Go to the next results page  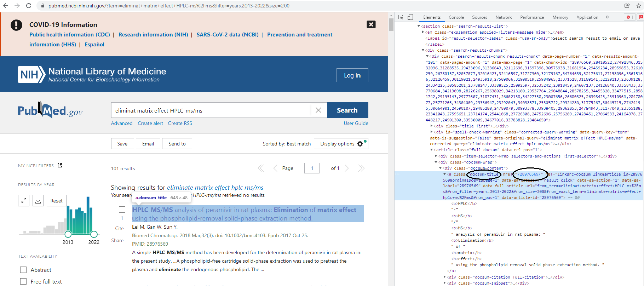point(347,168)
